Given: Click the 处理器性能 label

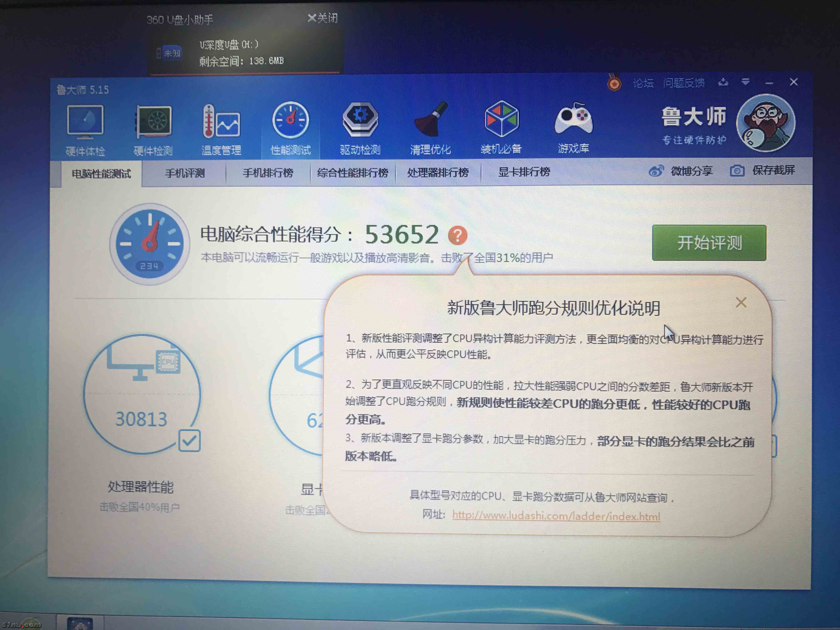Looking at the screenshot, I should pos(140,487).
